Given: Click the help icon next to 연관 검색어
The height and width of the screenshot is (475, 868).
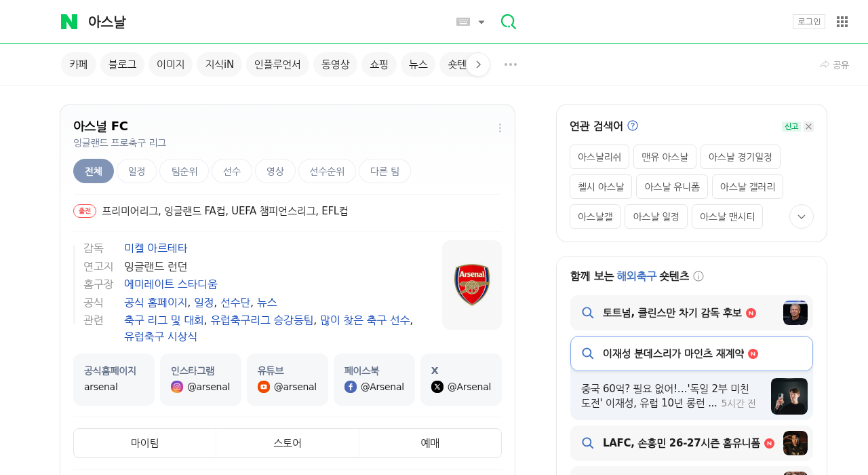Looking at the screenshot, I should 633,125.
